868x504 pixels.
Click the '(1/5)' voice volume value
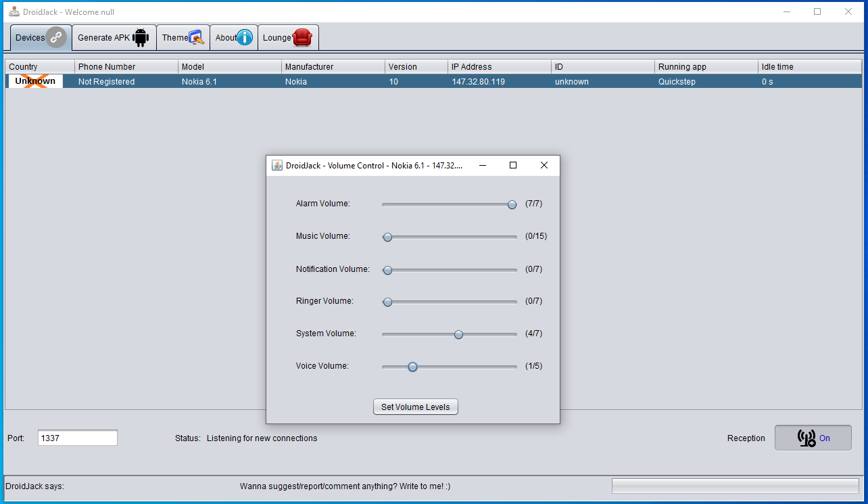coord(534,366)
